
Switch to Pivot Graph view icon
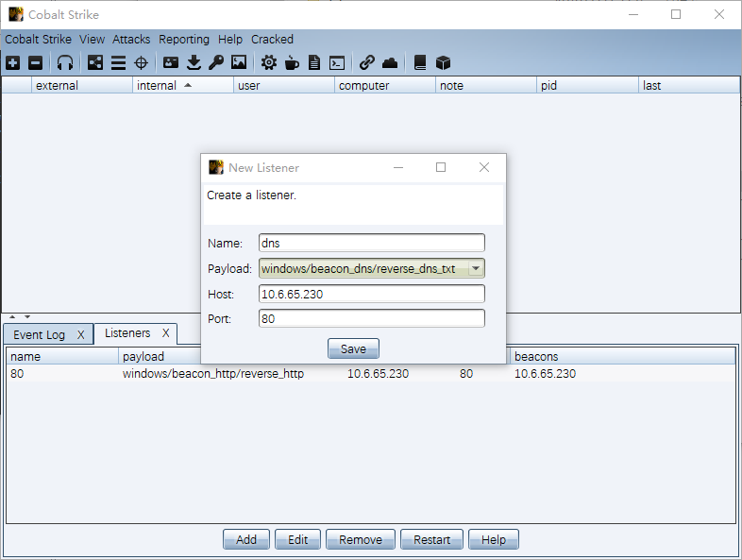(95, 62)
